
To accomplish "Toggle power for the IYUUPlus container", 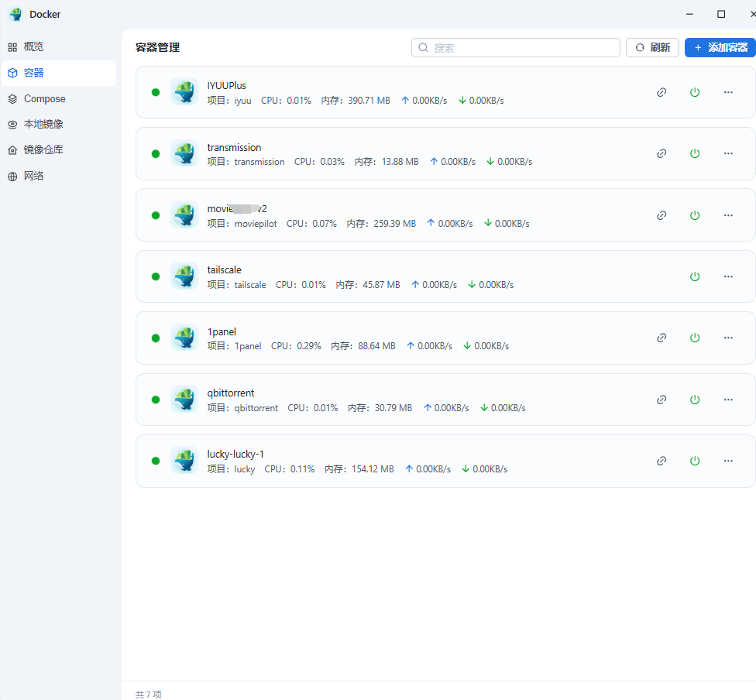I will [x=695, y=92].
